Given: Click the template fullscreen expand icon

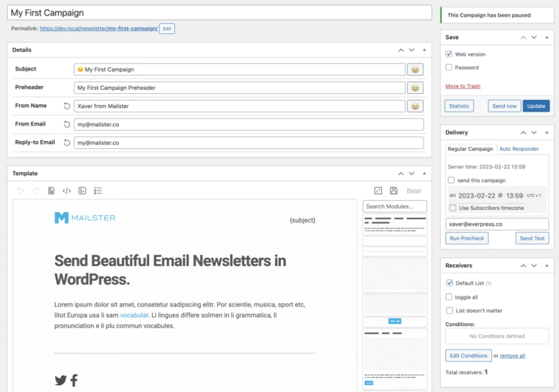Looking at the screenshot, I should [378, 191].
